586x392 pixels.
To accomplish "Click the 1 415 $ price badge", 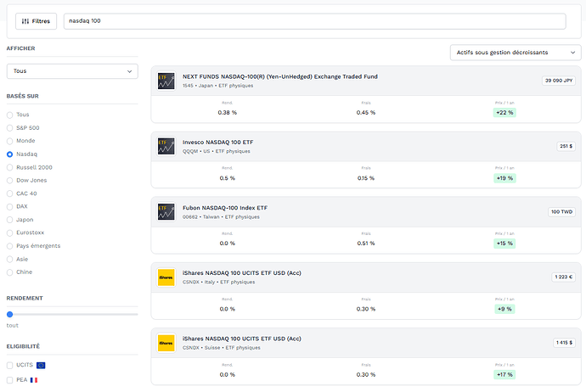I will tap(564, 343).
